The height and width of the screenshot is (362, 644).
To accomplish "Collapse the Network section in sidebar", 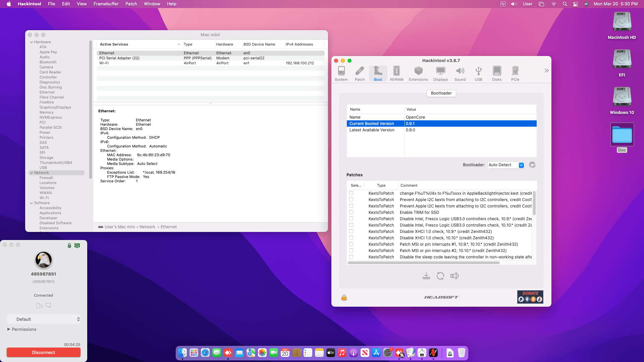I will tap(32, 173).
